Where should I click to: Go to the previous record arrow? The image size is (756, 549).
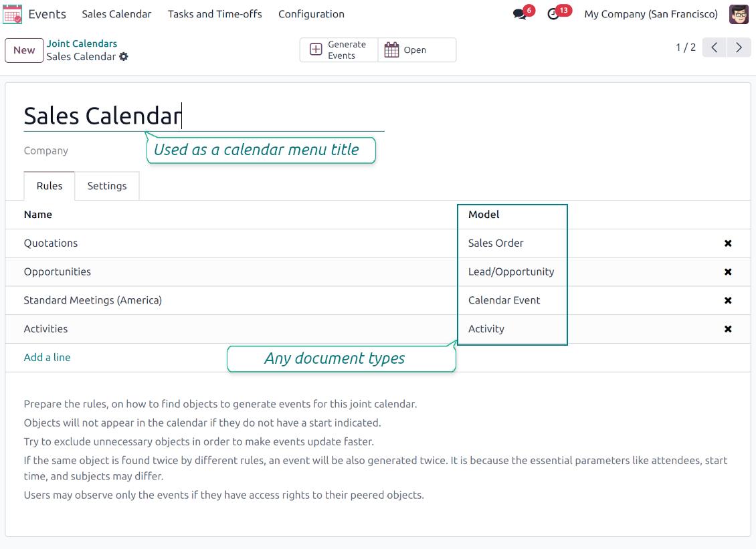(x=714, y=47)
